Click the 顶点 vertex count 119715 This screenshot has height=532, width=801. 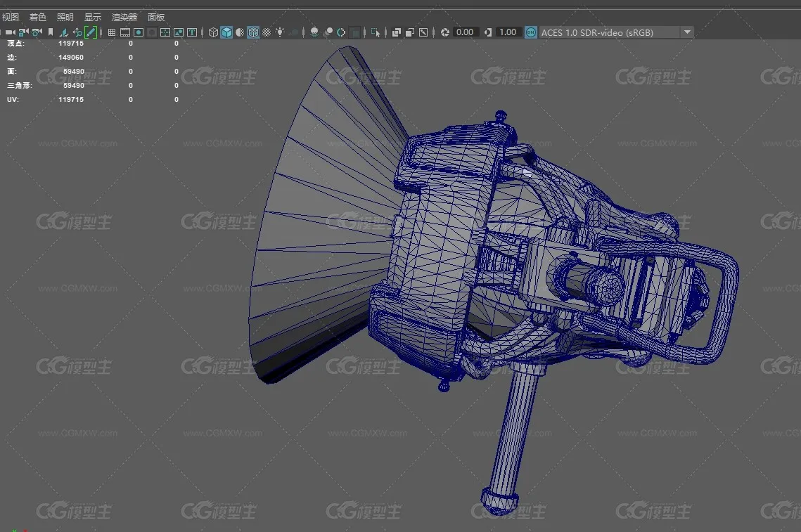tap(71, 44)
